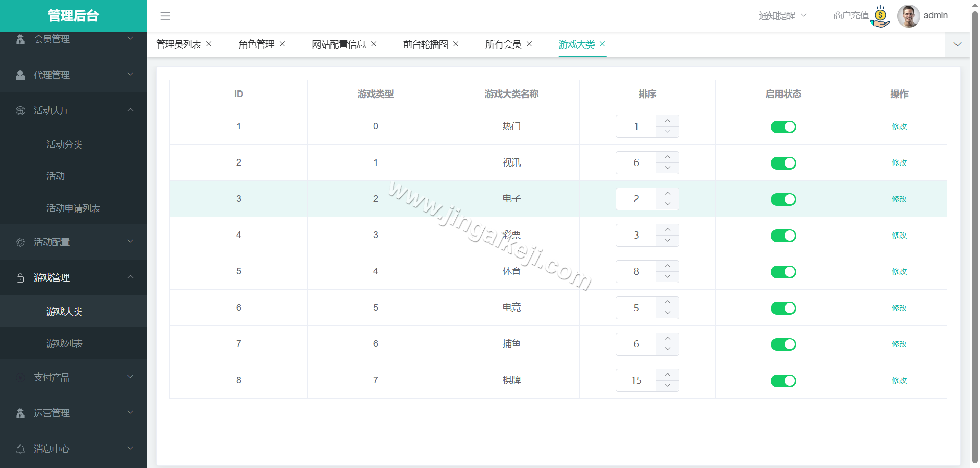Viewport: 980px width, 468px height.
Task: Click the hamburger menu icon
Action: (165, 16)
